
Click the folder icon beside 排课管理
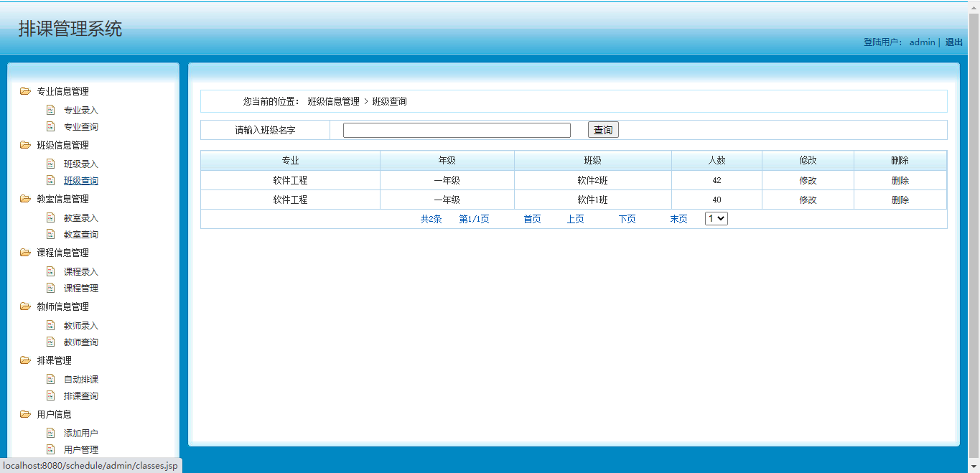click(24, 360)
